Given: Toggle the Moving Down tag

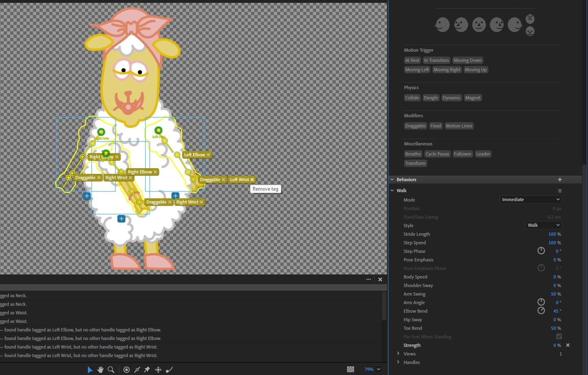Looking at the screenshot, I should 468,60.
